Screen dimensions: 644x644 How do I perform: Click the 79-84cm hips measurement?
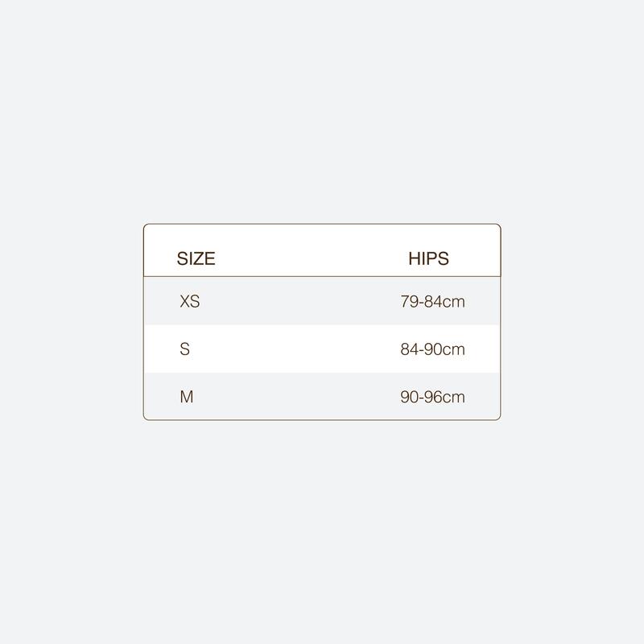tap(432, 302)
